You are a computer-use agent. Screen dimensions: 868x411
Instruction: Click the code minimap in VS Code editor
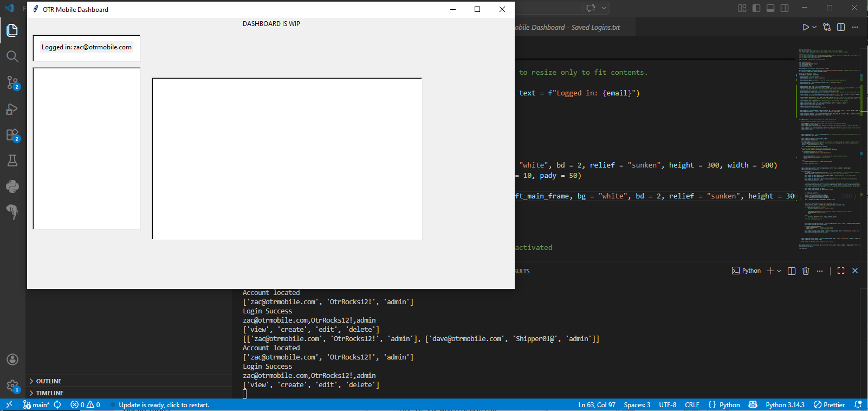click(829, 149)
